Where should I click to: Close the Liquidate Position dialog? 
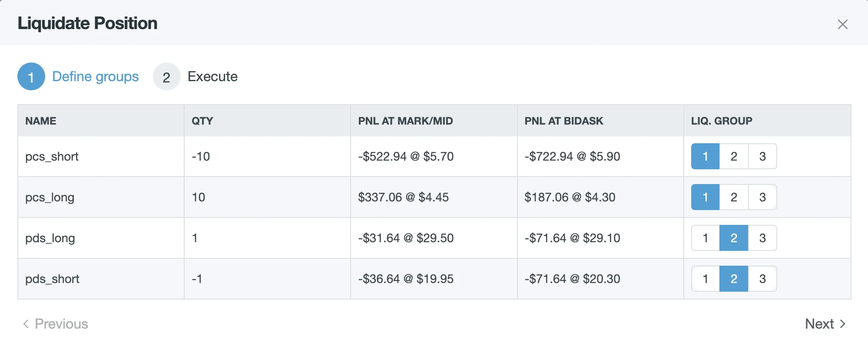(843, 24)
